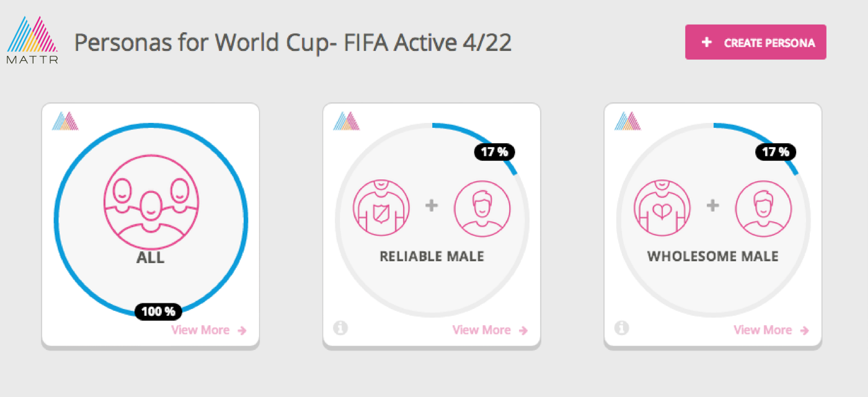Viewport: 868px width, 397px height.
Task: Open View More on Reliable Male card
Action: pyautogui.click(x=490, y=330)
